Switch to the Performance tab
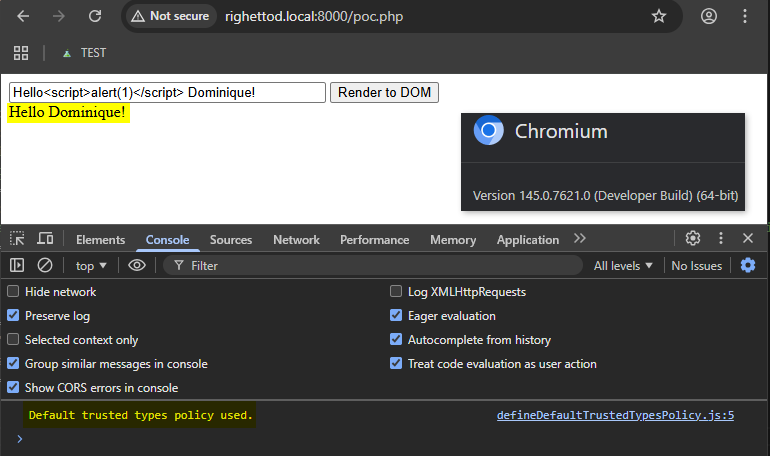 click(374, 240)
